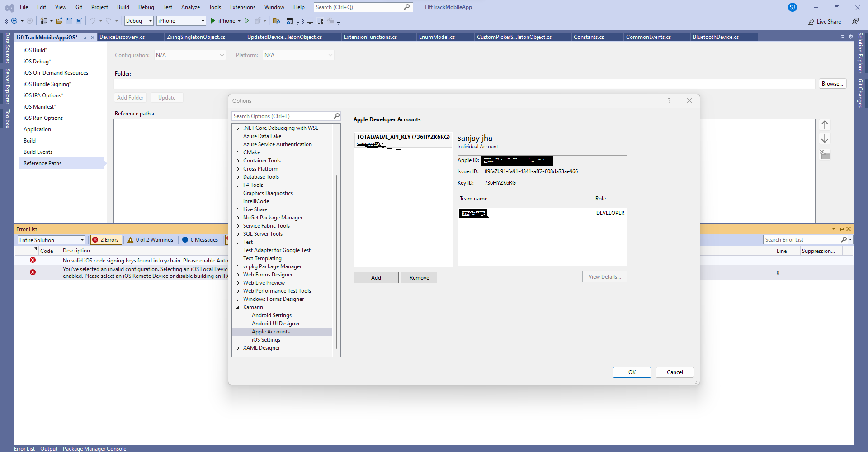Click the Browse button next to Folder field
This screenshot has width=868, height=452.
coord(832,83)
